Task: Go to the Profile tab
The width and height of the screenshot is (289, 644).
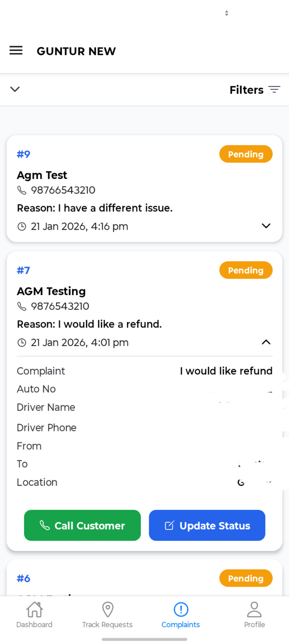Action: click(254, 614)
